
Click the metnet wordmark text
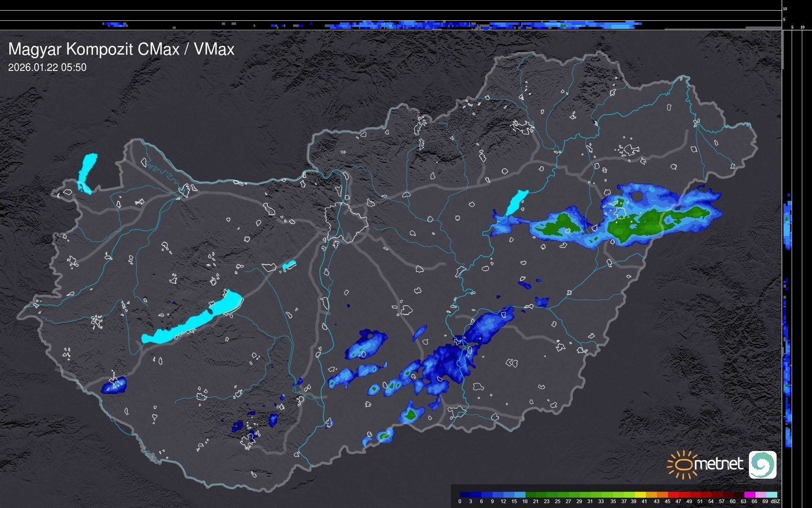(718, 464)
